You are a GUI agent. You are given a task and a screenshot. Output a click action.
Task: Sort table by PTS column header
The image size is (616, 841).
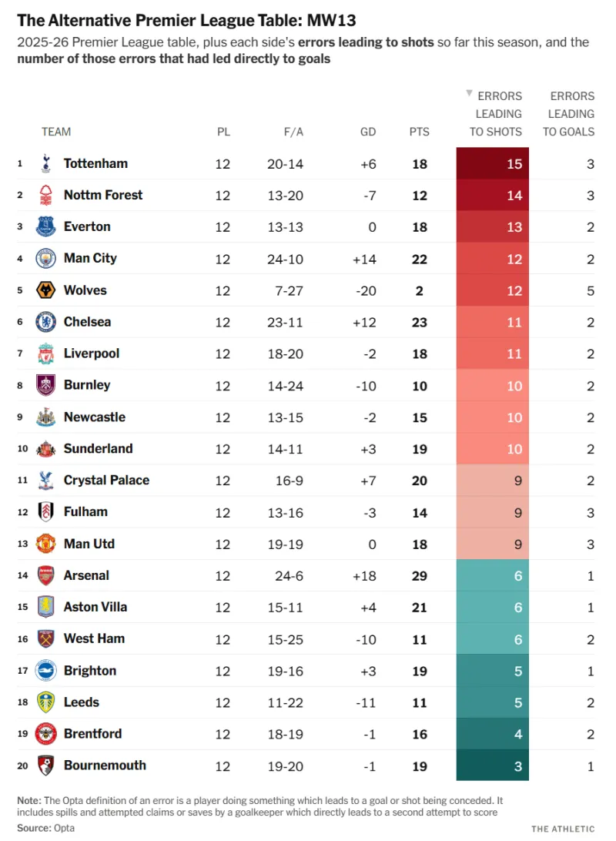click(419, 132)
